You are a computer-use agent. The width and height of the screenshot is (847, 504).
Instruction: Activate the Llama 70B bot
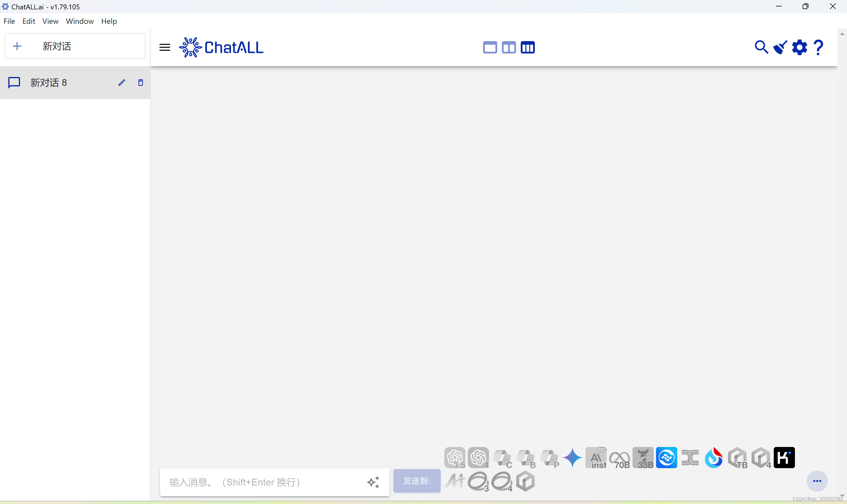coord(620,458)
